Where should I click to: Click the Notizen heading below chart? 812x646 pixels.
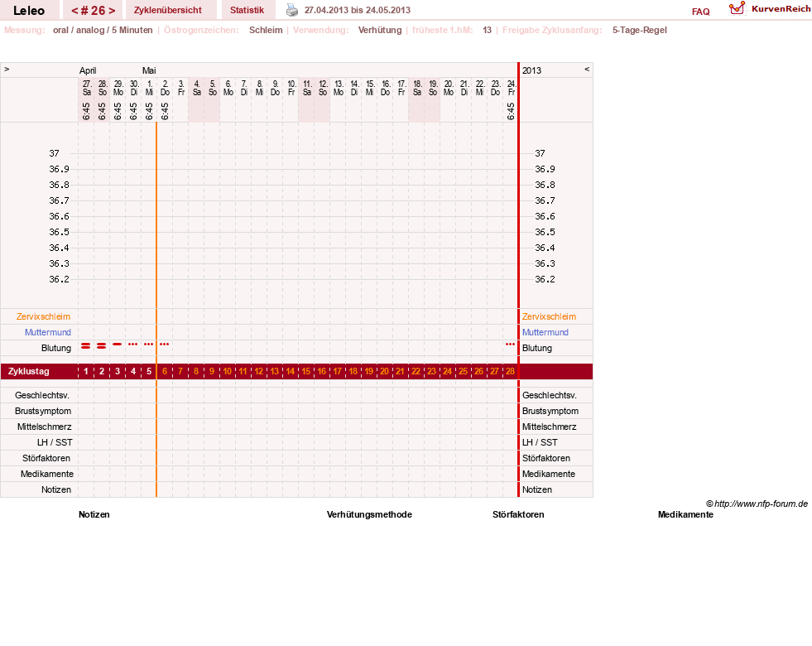pyautogui.click(x=94, y=514)
